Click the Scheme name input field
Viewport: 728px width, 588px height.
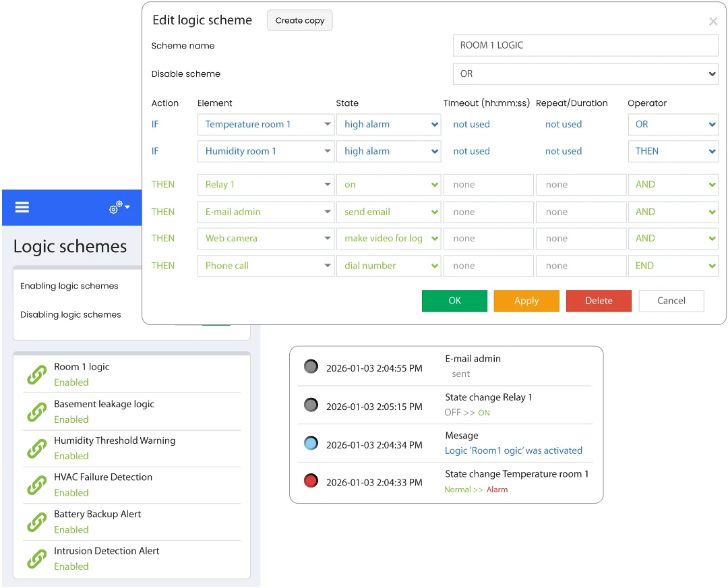(584, 45)
